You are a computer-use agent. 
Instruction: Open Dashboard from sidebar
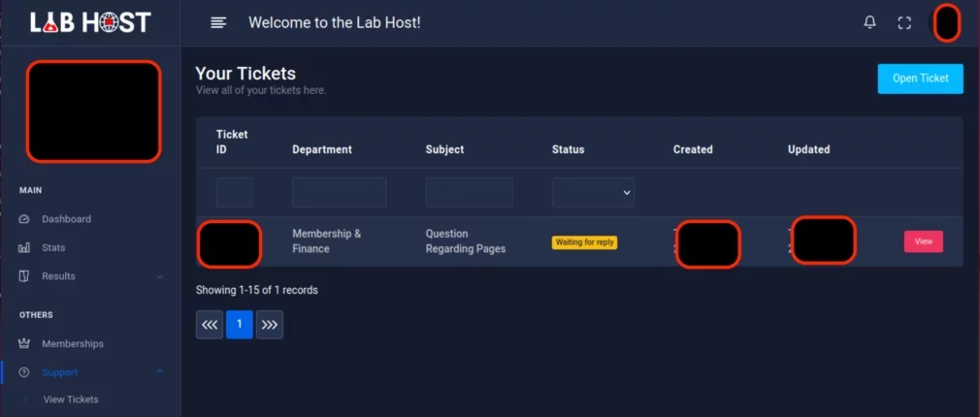tap(66, 219)
